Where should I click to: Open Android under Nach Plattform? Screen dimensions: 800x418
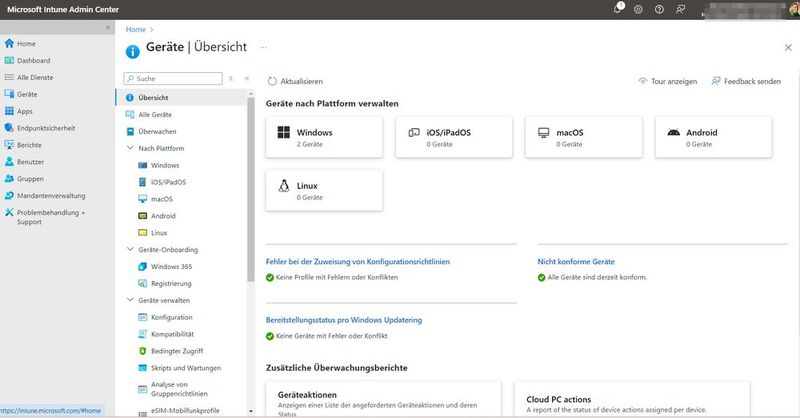click(x=163, y=216)
